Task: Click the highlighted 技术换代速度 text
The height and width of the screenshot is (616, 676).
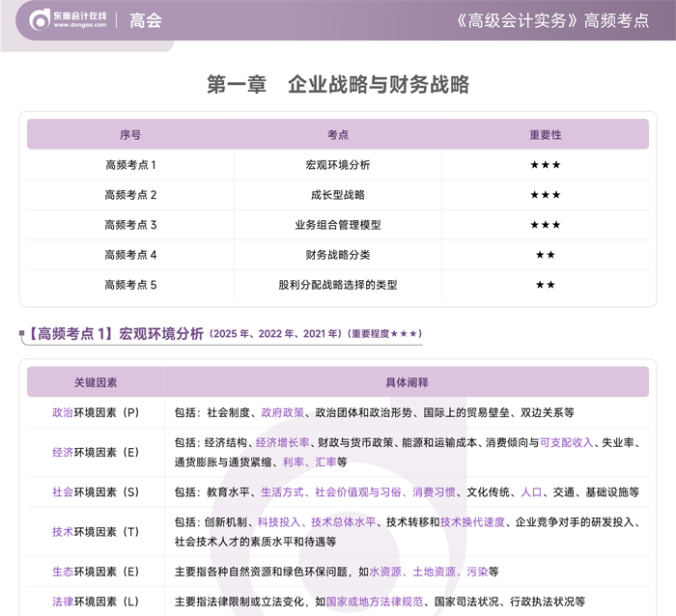Action: click(x=472, y=522)
